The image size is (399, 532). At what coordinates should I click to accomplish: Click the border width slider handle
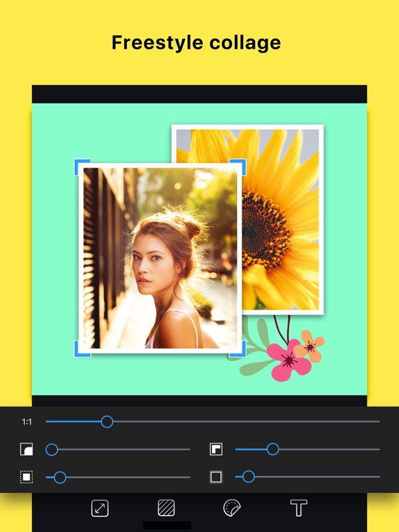coord(249,477)
